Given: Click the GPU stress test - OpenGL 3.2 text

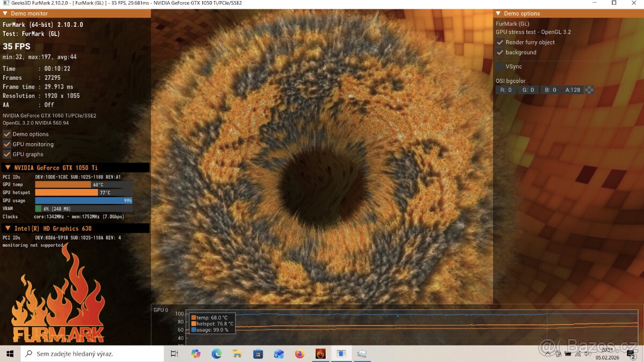Looking at the screenshot, I should tap(533, 32).
